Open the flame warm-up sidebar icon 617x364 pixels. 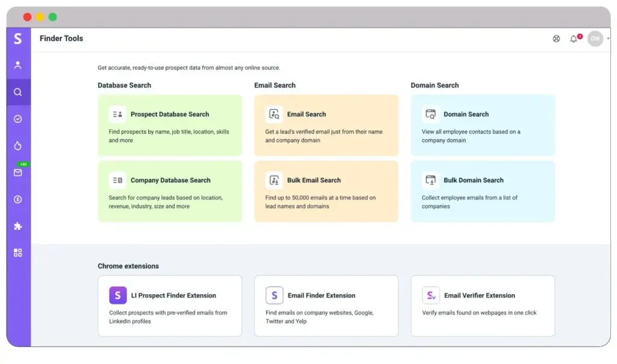pos(17,146)
